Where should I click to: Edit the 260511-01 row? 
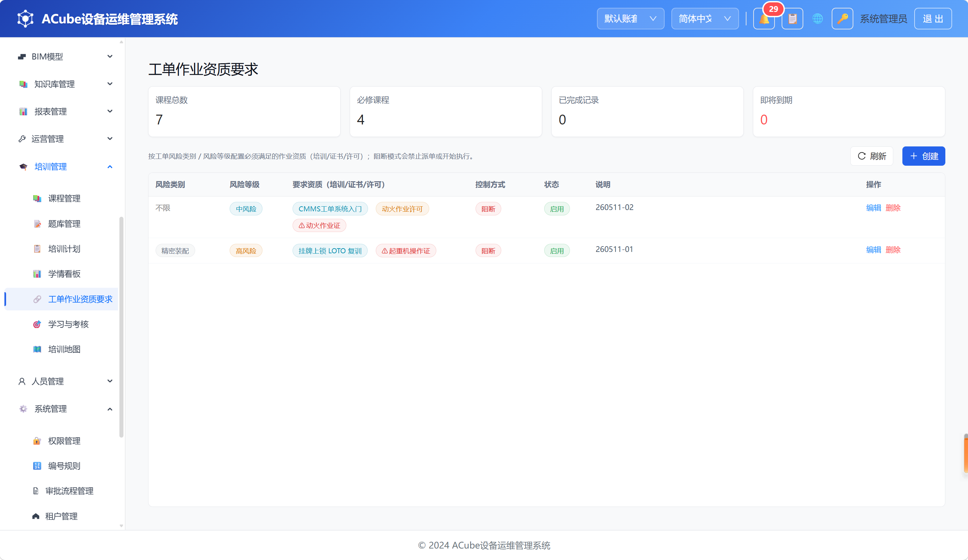point(874,250)
